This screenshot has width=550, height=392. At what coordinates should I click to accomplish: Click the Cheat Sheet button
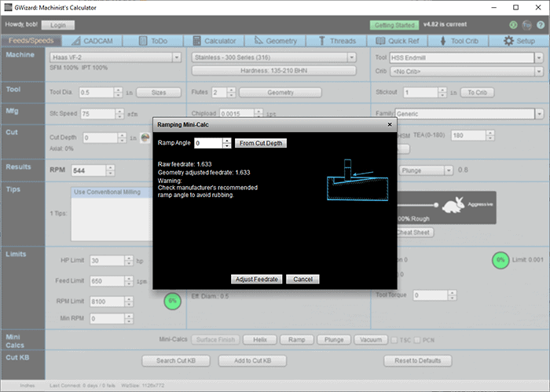pyautogui.click(x=414, y=233)
